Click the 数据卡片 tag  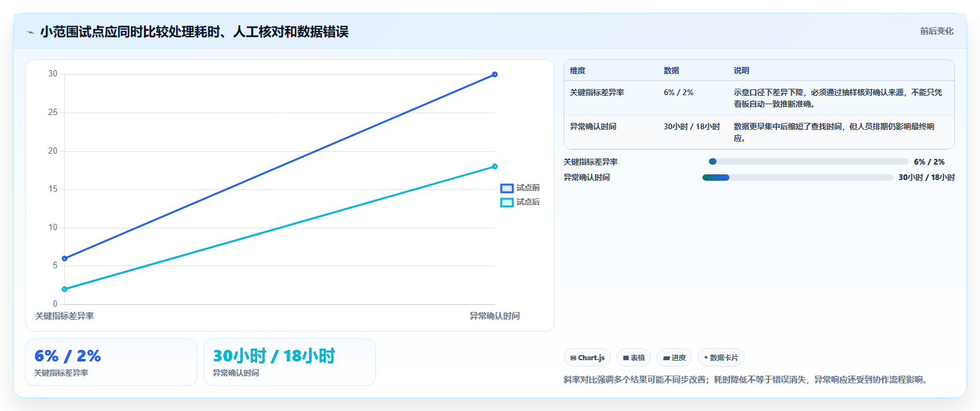click(721, 358)
